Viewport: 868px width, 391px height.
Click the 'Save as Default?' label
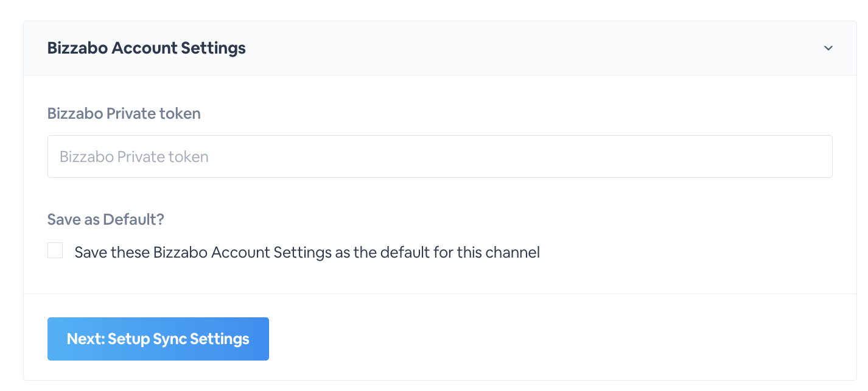[x=106, y=219]
